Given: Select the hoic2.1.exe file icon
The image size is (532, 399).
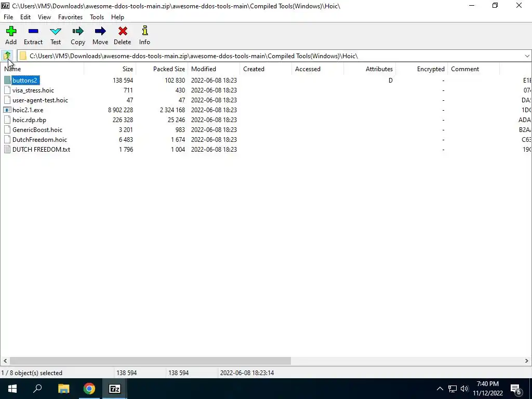Looking at the screenshot, I should point(7,110).
